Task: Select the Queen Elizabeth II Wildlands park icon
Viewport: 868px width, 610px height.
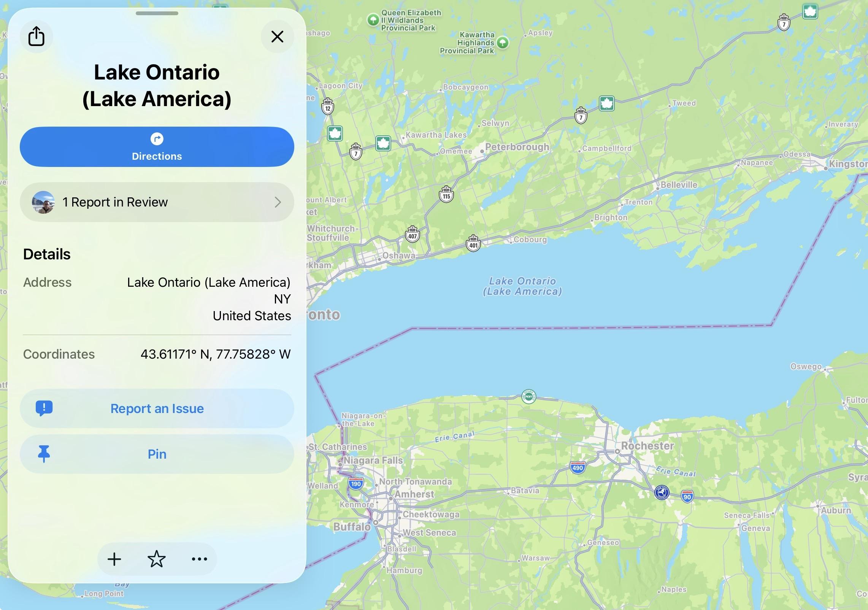Action: click(x=373, y=19)
